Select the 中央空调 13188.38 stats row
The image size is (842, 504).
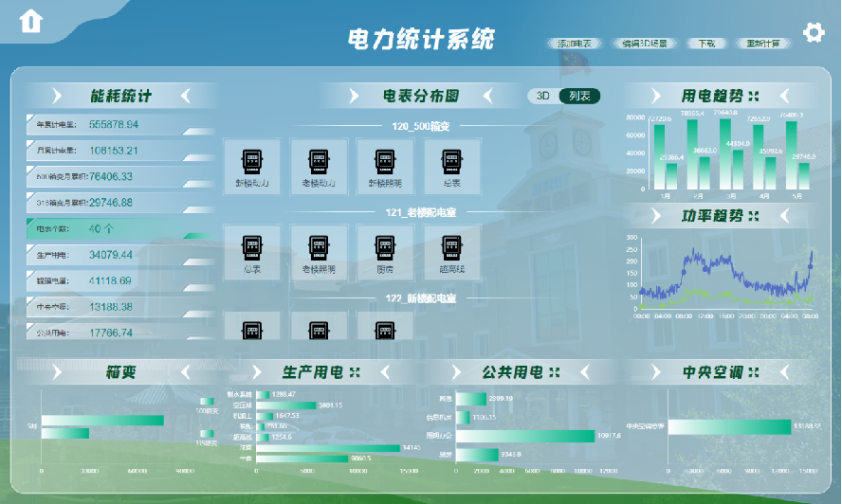[x=120, y=307]
